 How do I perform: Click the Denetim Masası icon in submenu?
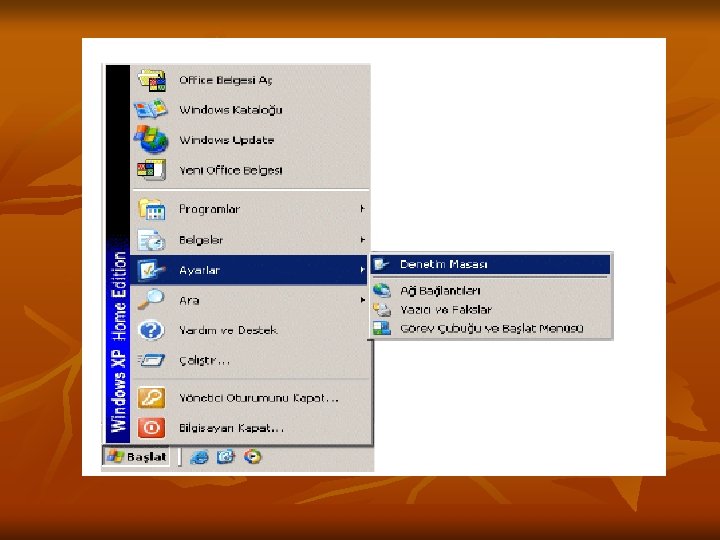(x=381, y=264)
